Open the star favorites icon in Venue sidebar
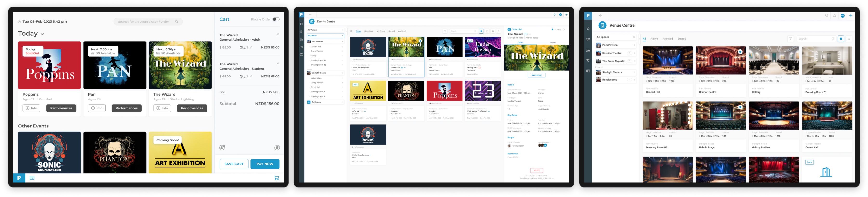 [588, 29]
